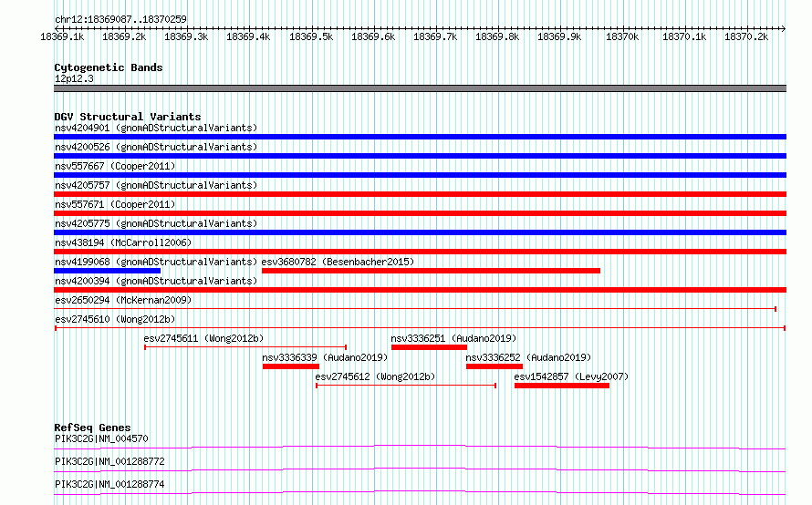Click the esv1542857 Levy2007 red bar
This screenshot has height=505, width=812.
pyautogui.click(x=562, y=386)
